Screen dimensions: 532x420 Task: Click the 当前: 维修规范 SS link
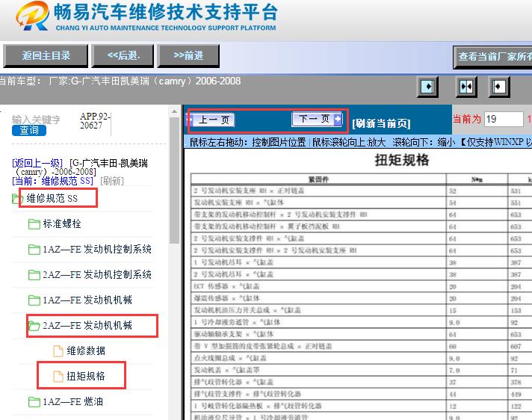(x=52, y=181)
